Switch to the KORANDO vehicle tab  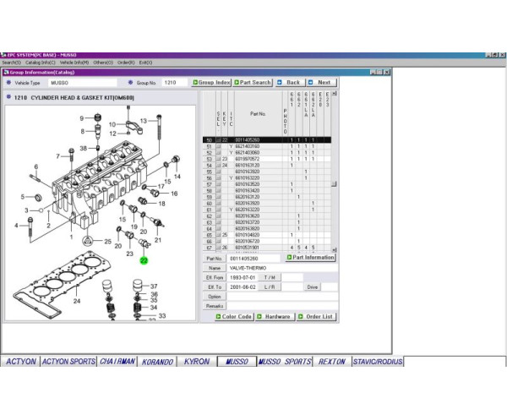point(158,362)
